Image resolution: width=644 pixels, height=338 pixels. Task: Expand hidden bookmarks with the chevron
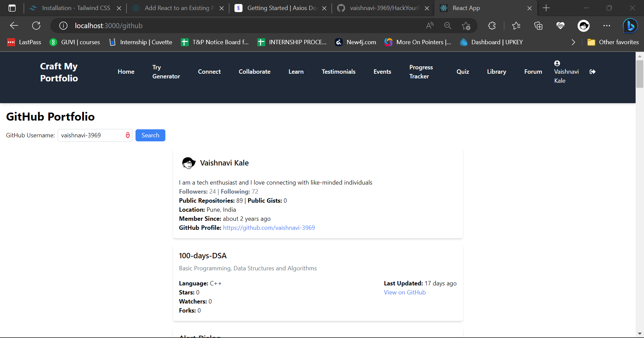point(573,42)
